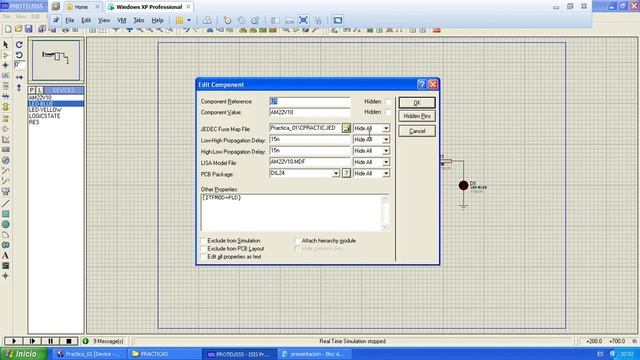The height and width of the screenshot is (360, 640).
Task: Click the dialog help question mark icon
Action: click(x=422, y=84)
